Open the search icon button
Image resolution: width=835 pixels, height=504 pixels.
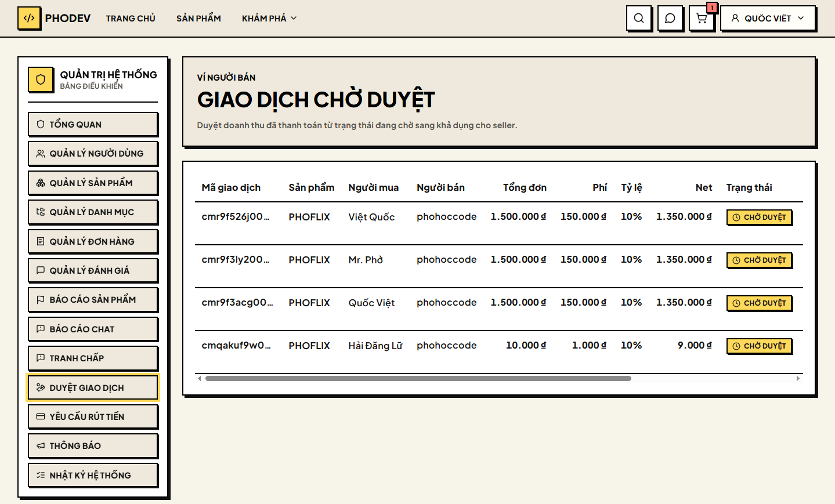pyautogui.click(x=639, y=18)
